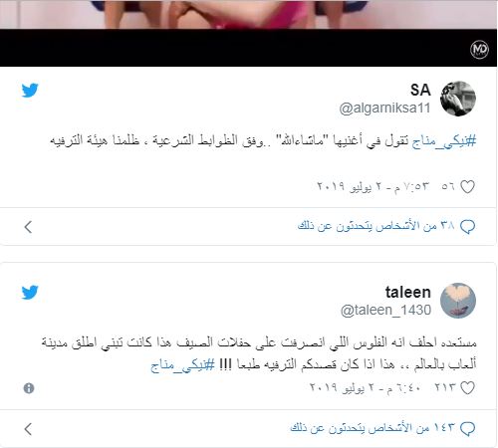Open the 7:53 timestamp of SA's tweet

(373, 186)
